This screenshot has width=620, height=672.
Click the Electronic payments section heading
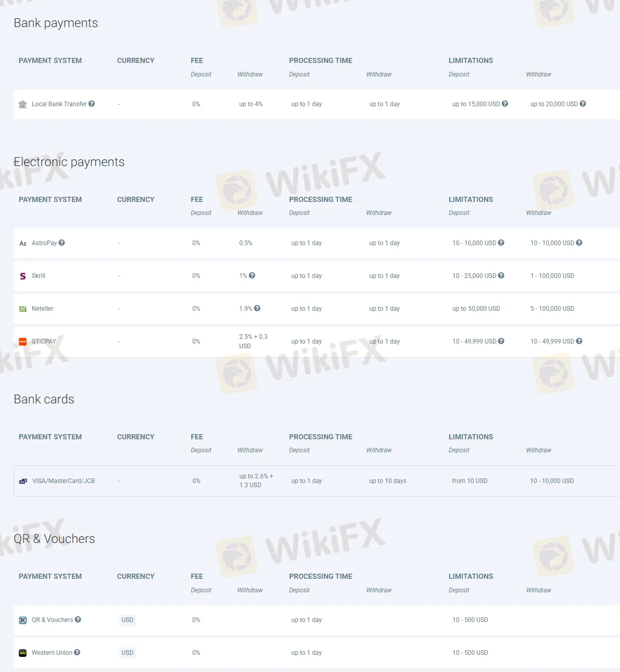pos(69,162)
